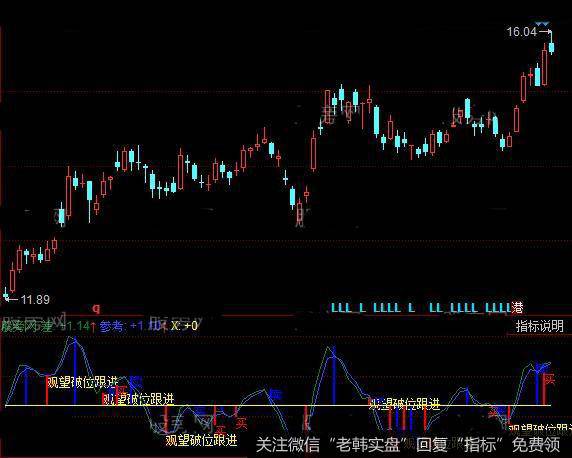The width and height of the screenshot is (572, 458).
Task: Select the red q marker under the chart
Action: (96, 309)
